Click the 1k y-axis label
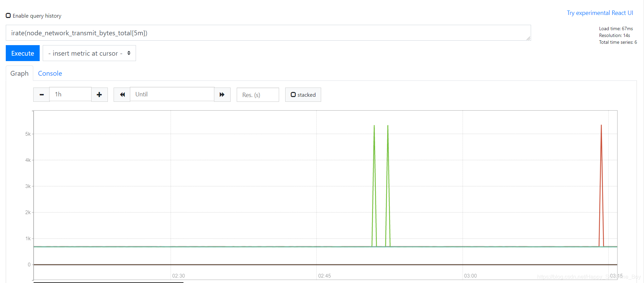This screenshot has width=644, height=283. [x=28, y=239]
